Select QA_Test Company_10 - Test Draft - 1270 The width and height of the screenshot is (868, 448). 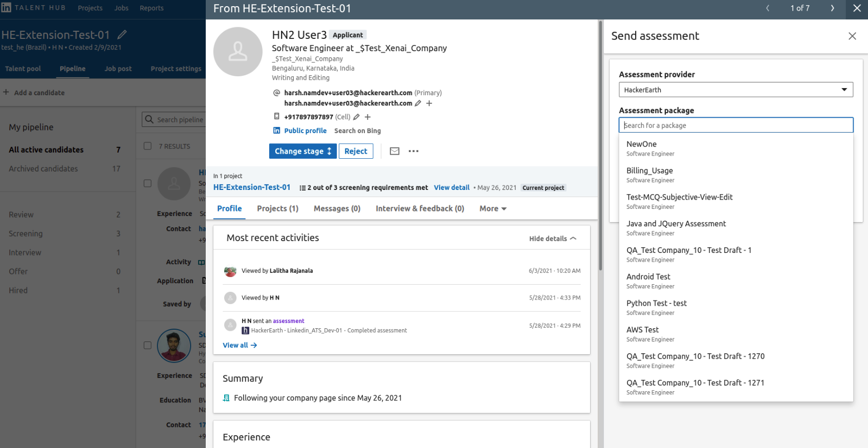pos(736,361)
